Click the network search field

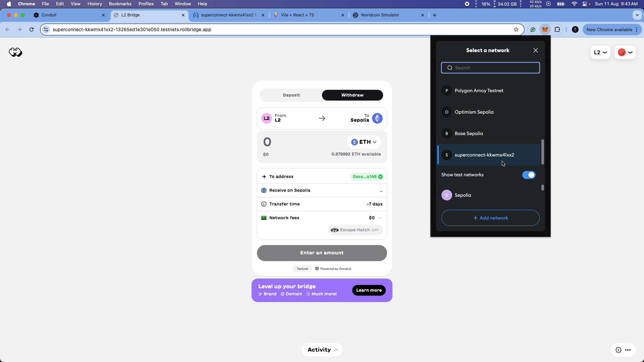point(490,68)
